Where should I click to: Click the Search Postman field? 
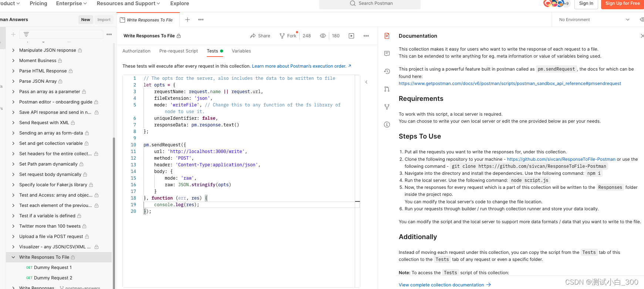coord(370,3)
